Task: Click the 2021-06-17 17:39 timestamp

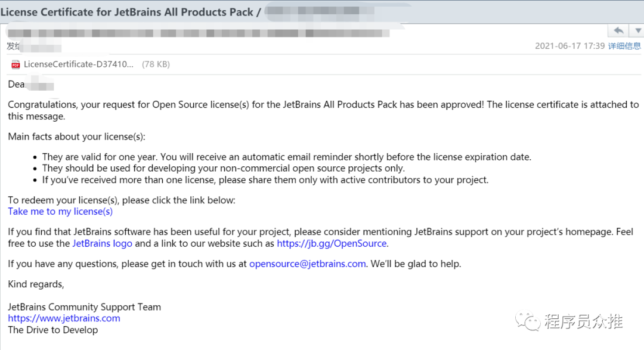Action: click(569, 46)
